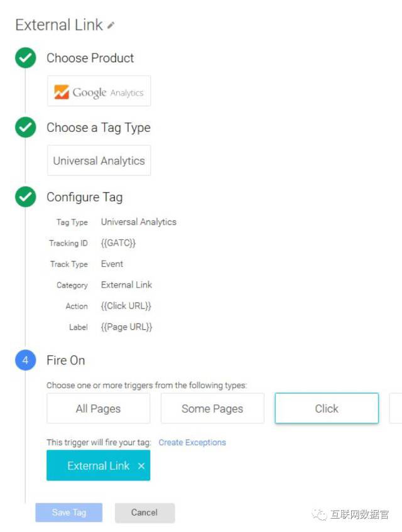Click the green checkmark for Configure Tag
Image resolution: width=402 pixels, height=532 pixels.
point(26,197)
